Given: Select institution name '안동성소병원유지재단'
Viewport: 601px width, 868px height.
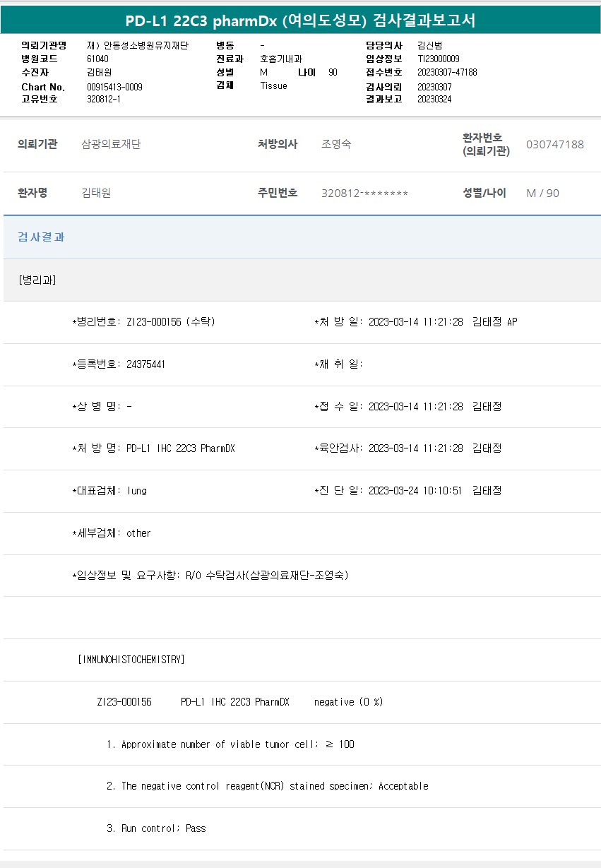Looking at the screenshot, I should 137,45.
